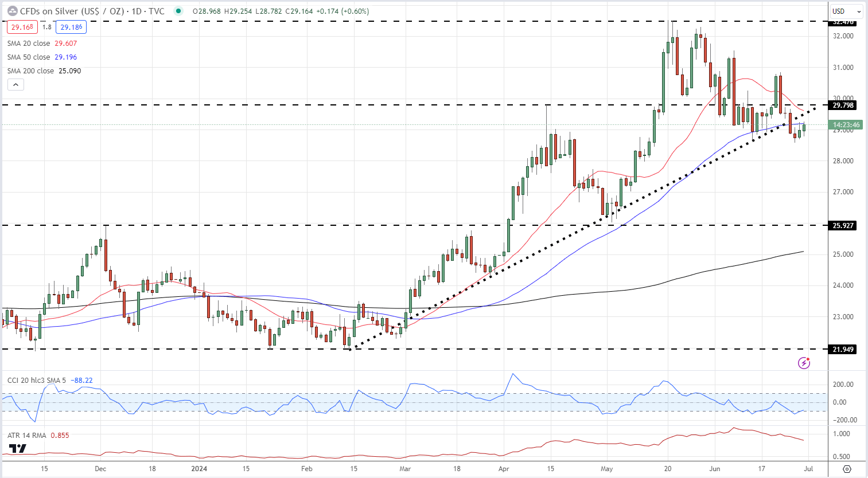Click 0.500 on the ATR scale

pos(841,457)
